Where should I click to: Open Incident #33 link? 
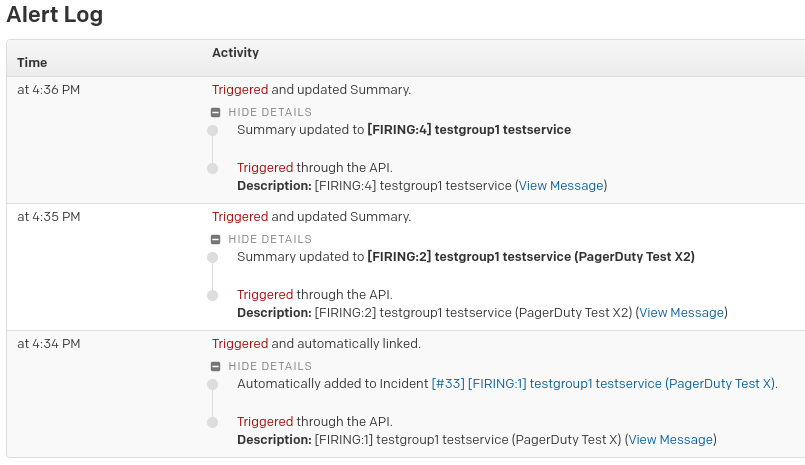(603, 384)
